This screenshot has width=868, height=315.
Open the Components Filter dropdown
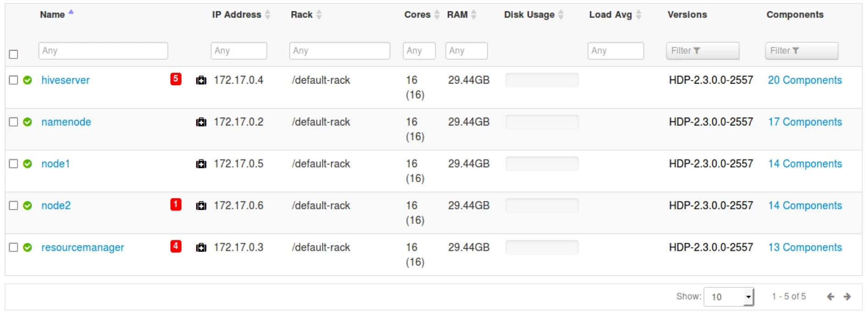[x=802, y=51]
